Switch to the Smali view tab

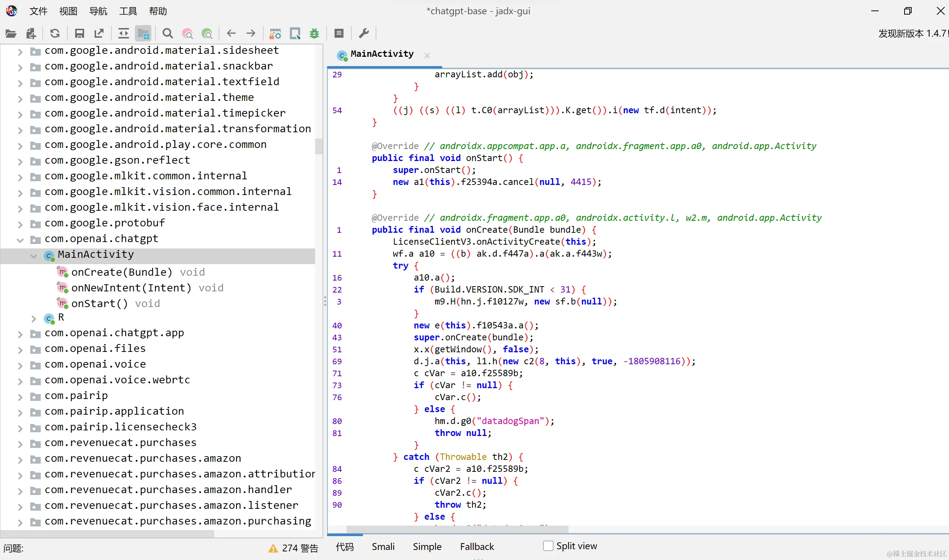[383, 547]
